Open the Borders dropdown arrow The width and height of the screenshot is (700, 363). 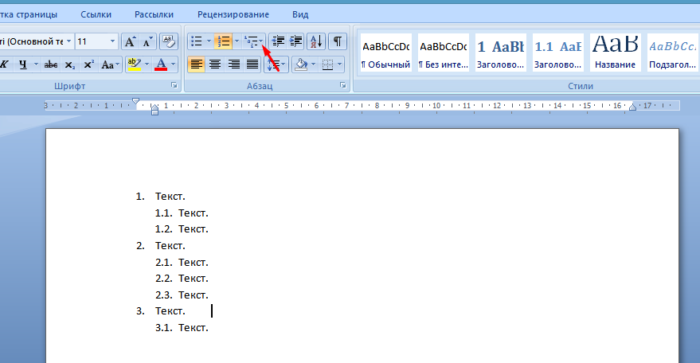[x=340, y=65]
